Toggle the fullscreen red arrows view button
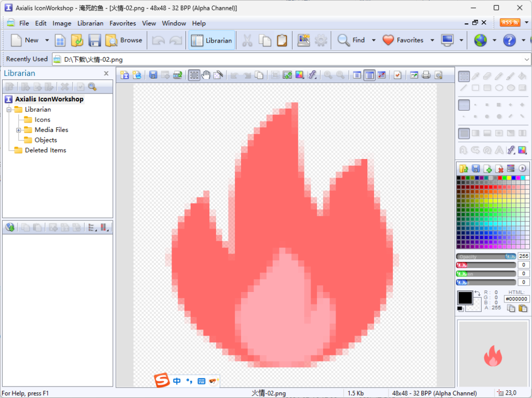The height and width of the screenshot is (398, 532). pos(382,75)
